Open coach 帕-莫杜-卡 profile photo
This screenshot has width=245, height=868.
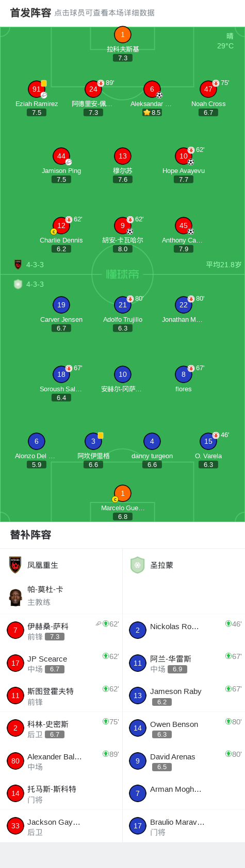tap(15, 597)
